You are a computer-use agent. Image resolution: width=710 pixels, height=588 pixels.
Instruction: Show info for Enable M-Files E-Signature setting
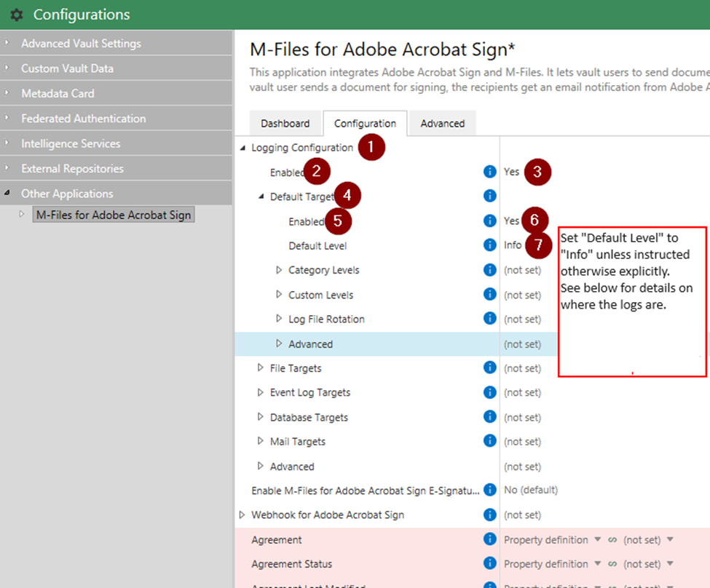pos(489,490)
